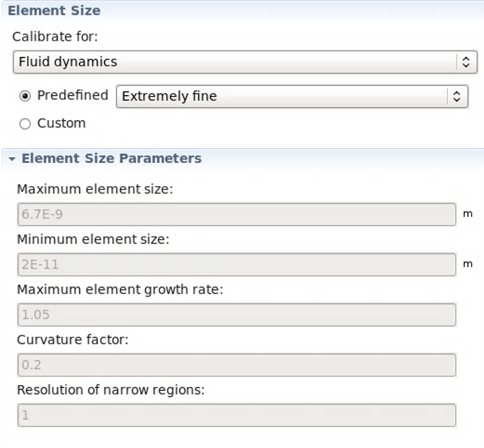Open the Calibrate for dropdown showing Fluid dynamics
The image size is (484, 448).
pyautogui.click(x=245, y=62)
